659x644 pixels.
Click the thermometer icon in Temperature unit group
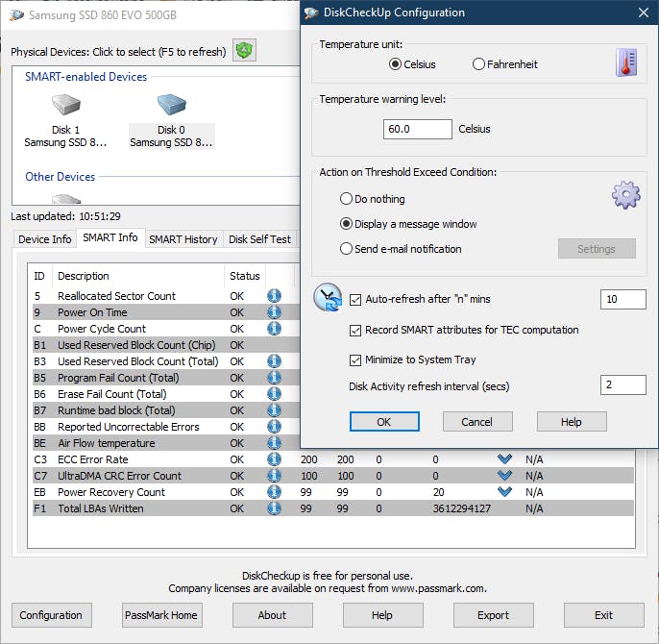(626, 62)
